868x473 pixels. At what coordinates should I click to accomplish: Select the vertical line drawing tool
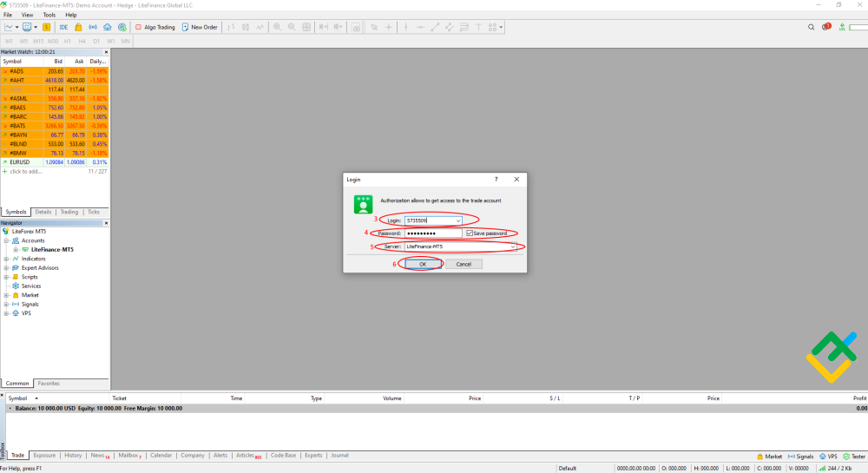click(405, 27)
